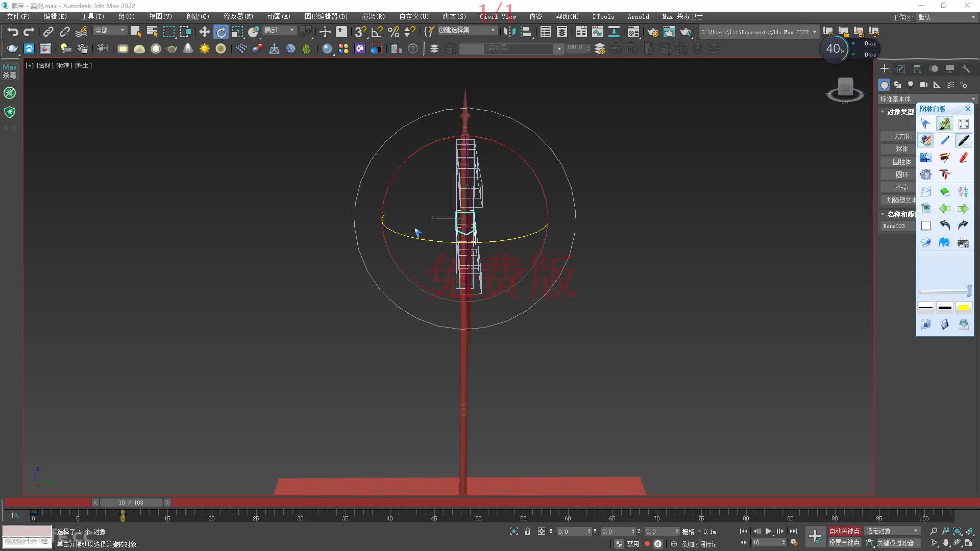
Task: Open the Modify panel tab
Action: click(901, 68)
